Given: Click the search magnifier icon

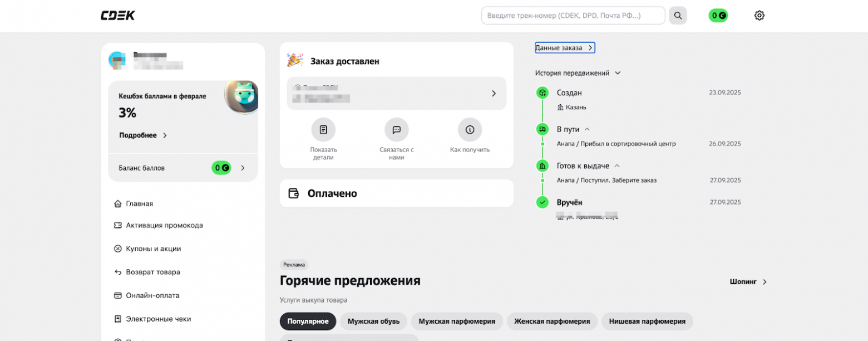Looking at the screenshot, I should pos(678,15).
